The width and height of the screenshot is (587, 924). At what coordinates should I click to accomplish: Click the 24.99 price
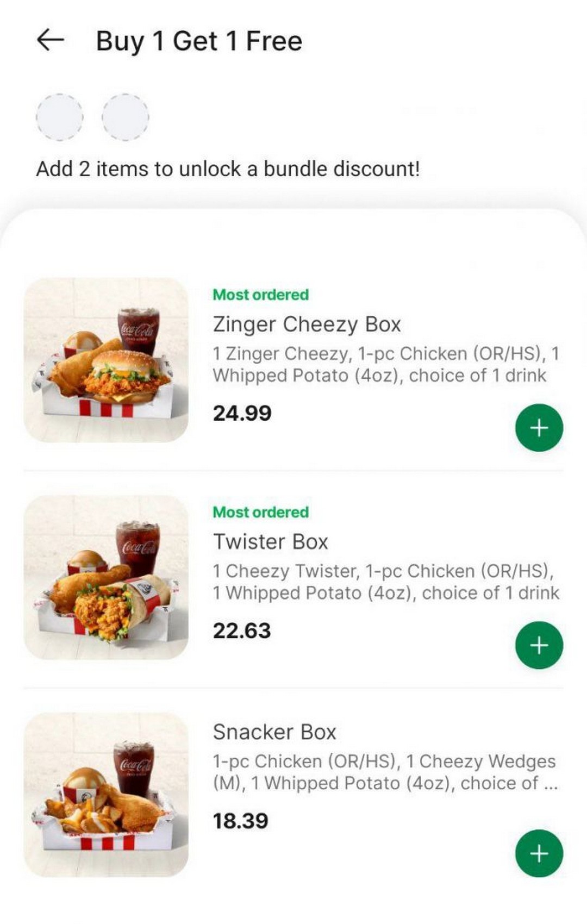(242, 414)
